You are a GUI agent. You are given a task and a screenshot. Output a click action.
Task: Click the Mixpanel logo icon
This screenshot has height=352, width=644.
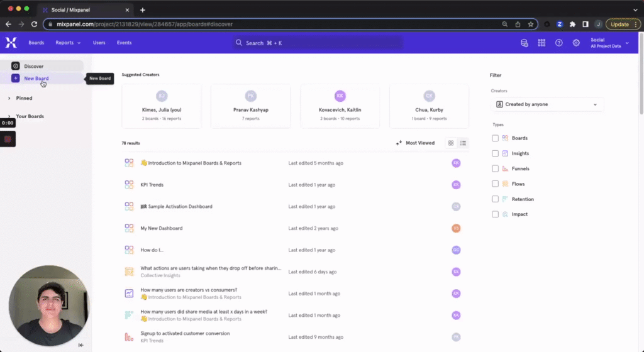point(11,43)
